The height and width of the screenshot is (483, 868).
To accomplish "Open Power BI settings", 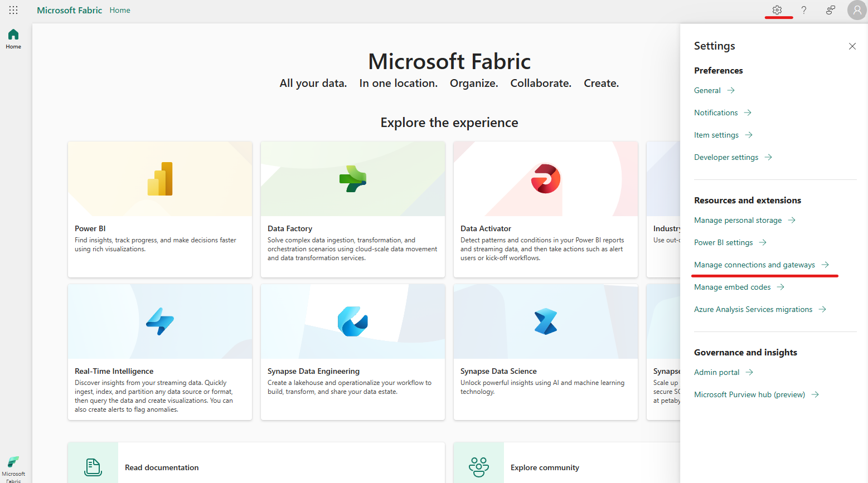I will (x=723, y=242).
